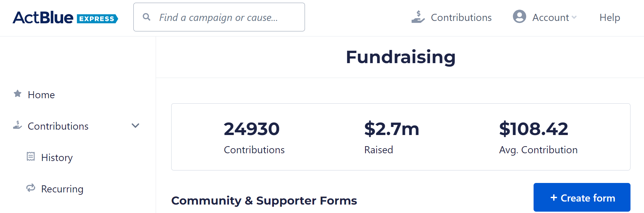Open Recurring contributions in the sidebar
Viewport: 644px width, 213px height.
(62, 189)
